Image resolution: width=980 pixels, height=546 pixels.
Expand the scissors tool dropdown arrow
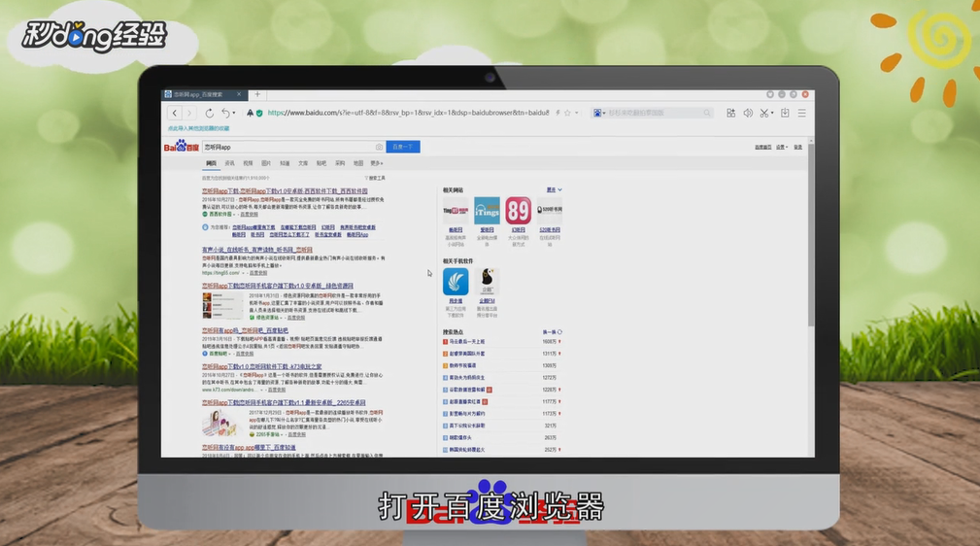point(772,114)
